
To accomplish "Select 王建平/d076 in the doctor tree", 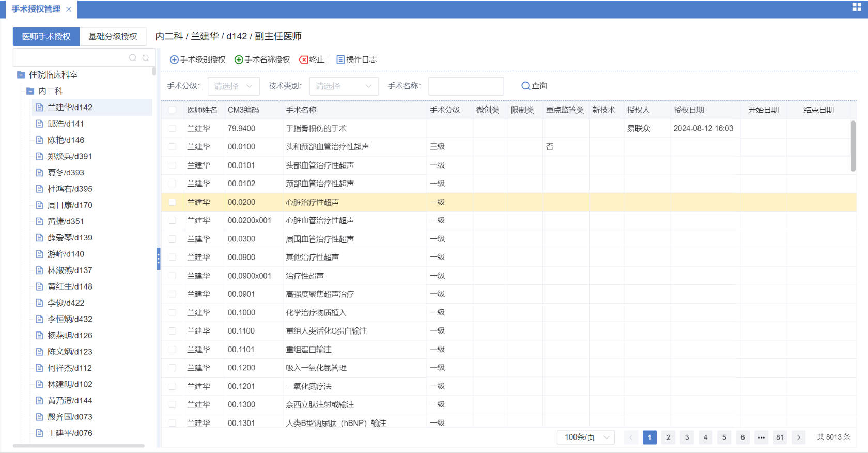I will (x=70, y=433).
